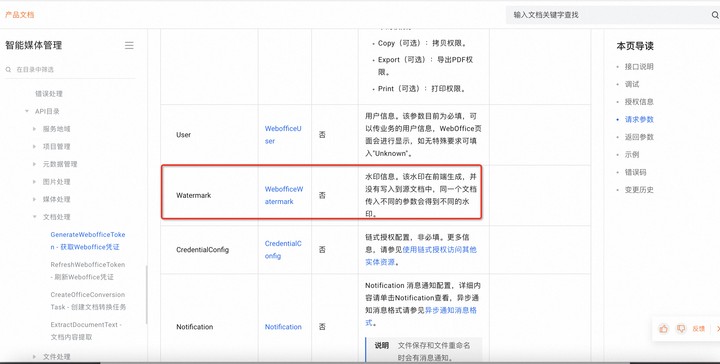
Task: Click the search magnifier icon at top right
Action: coord(715,15)
